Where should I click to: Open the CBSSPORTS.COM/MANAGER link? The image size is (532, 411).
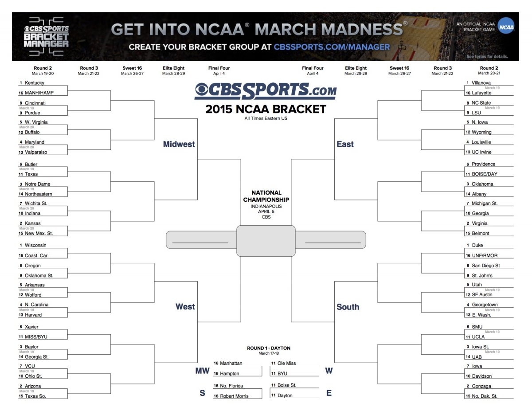coord(332,47)
